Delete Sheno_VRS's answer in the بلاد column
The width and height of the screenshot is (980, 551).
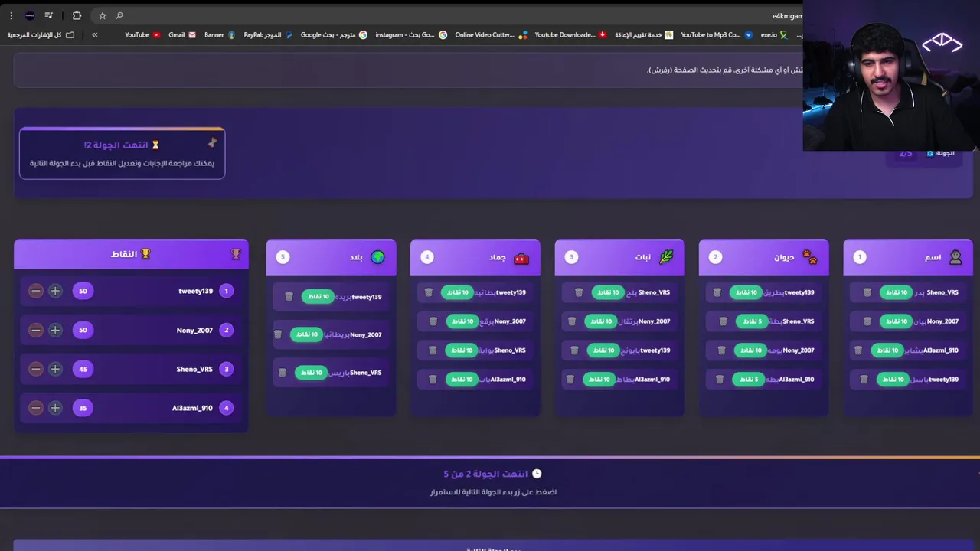283,373
